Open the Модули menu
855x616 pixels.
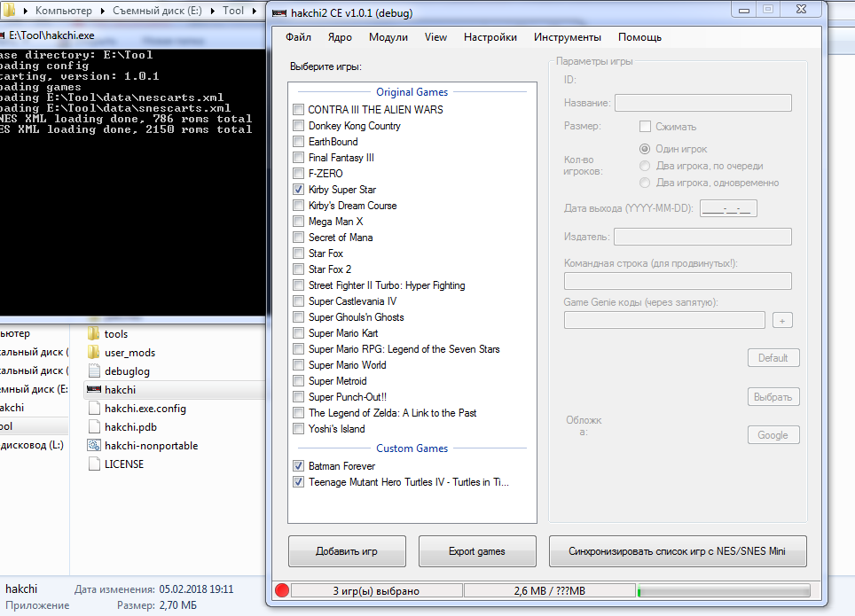click(388, 37)
